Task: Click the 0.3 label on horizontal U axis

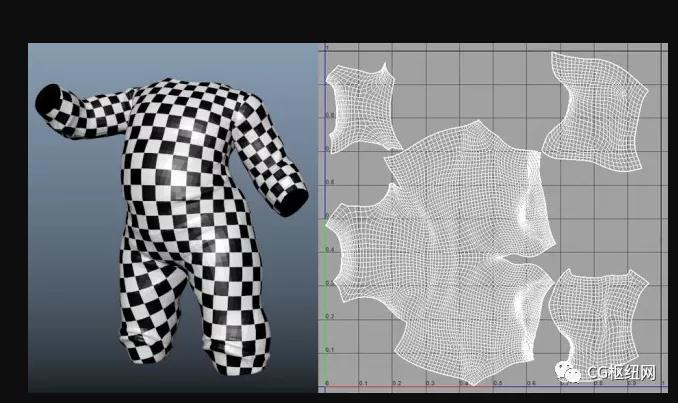Action: pos(430,384)
